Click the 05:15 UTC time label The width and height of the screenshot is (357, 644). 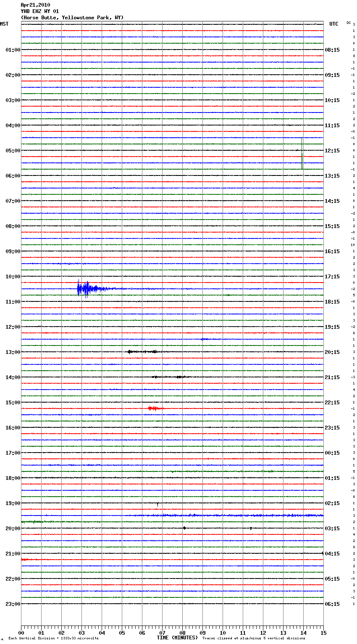pos(332,579)
